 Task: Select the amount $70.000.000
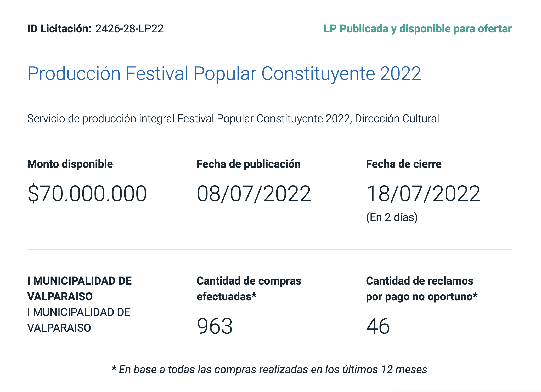pos(87,194)
